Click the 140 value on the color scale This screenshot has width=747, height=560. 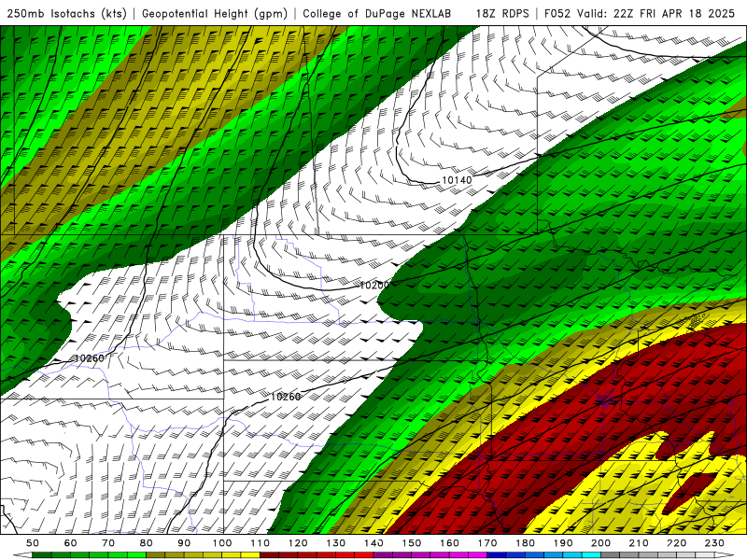373,543
